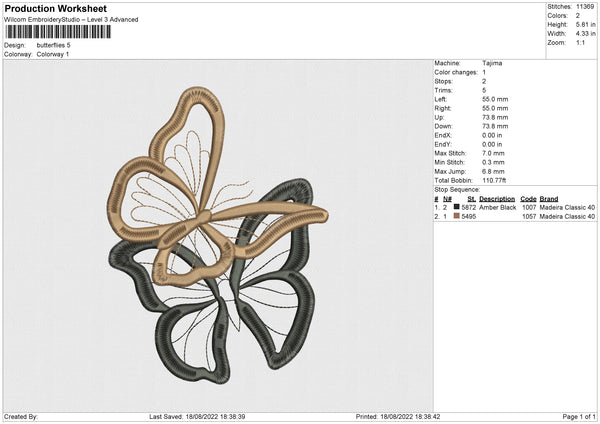Click the Page 1 of 1 indicator
600x424 pixels.
tap(579, 416)
